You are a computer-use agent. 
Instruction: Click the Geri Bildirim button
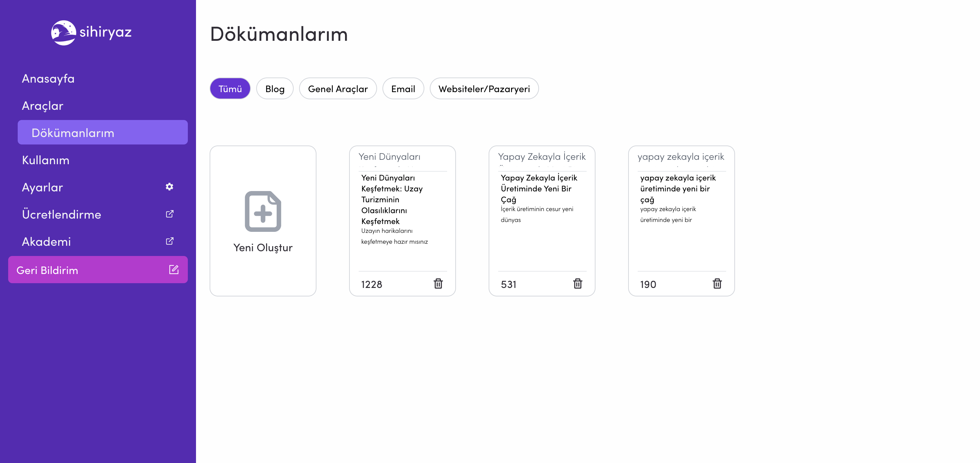tap(98, 270)
